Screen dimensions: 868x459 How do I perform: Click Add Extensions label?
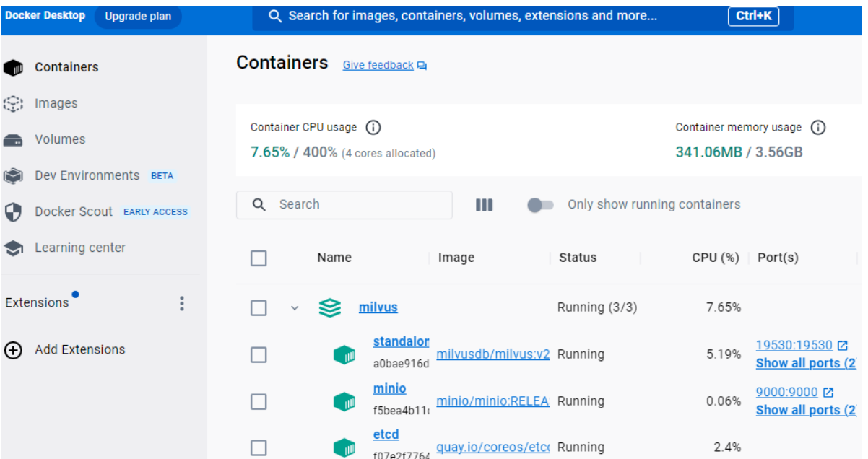80,350
